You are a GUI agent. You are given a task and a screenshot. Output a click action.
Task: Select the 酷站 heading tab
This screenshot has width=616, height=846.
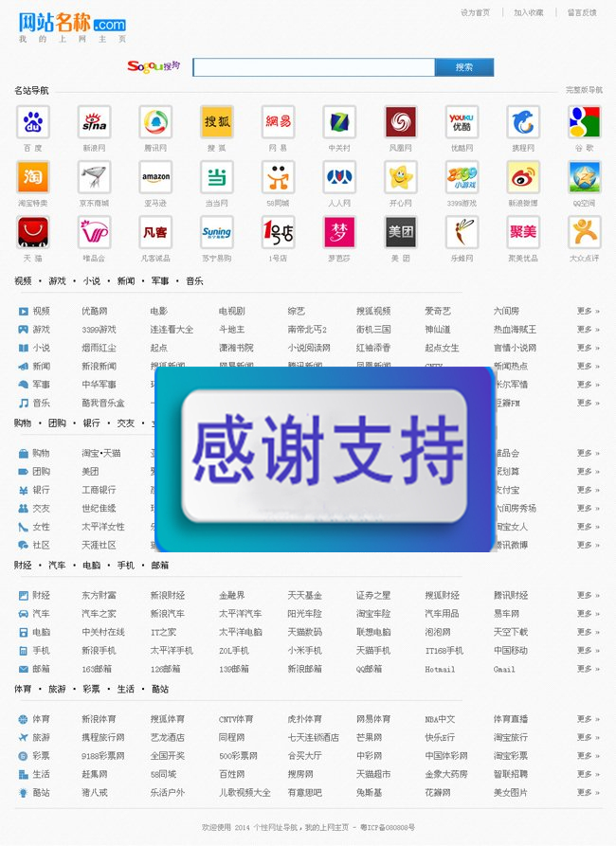(x=160, y=689)
